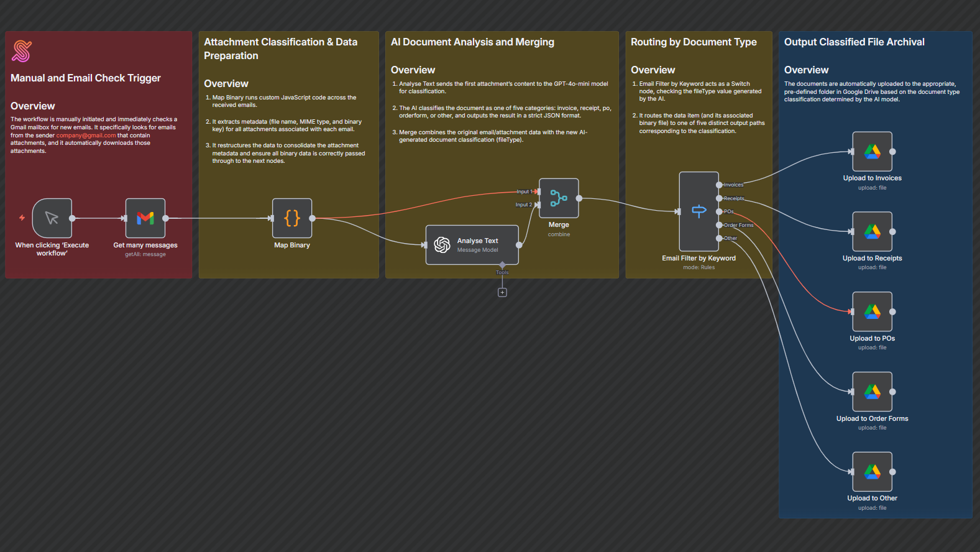The image size is (980, 552).
Task: Click the pink logo in the trigger note
Action: tap(22, 52)
